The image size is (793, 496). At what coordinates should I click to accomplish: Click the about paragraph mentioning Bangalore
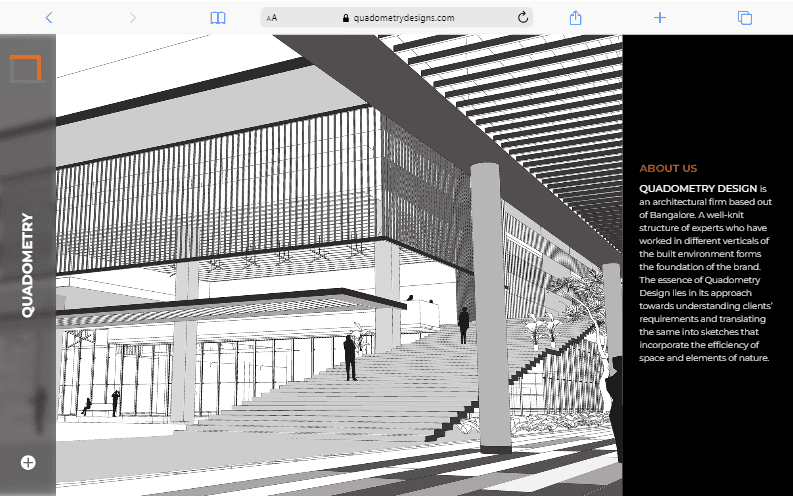706,273
